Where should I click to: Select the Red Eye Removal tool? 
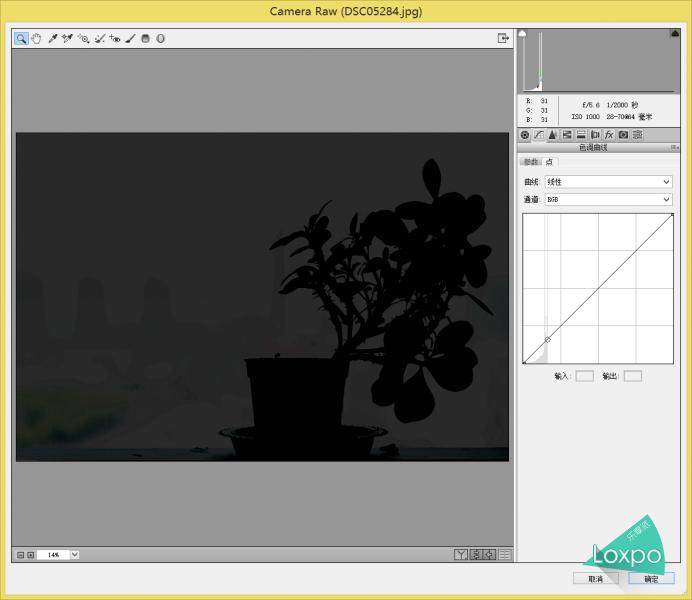click(115, 39)
